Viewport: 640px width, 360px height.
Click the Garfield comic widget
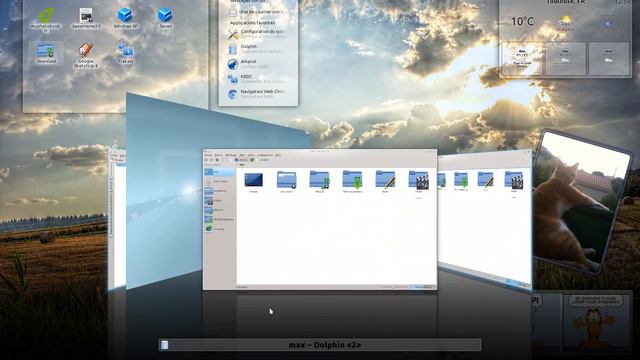(x=596, y=322)
